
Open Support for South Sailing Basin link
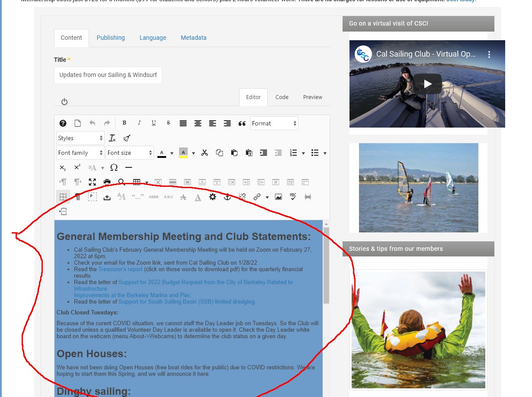(x=187, y=301)
